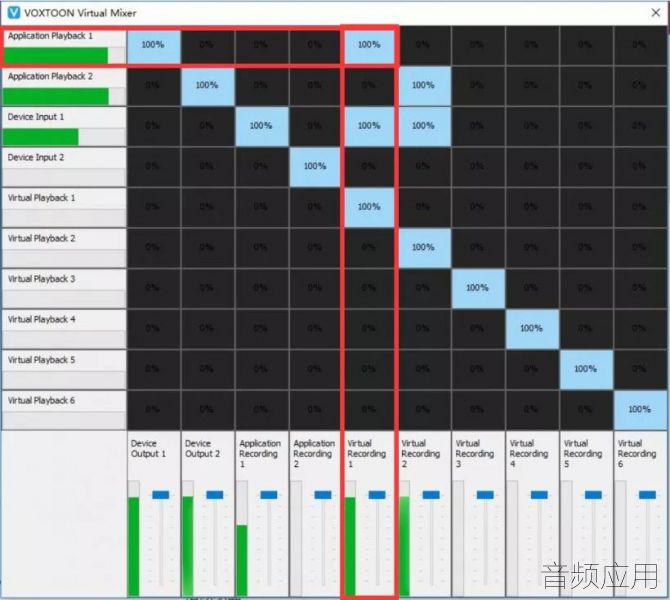The height and width of the screenshot is (600, 670).
Task: Click the Application Recording 1 column label
Action: tap(260, 454)
